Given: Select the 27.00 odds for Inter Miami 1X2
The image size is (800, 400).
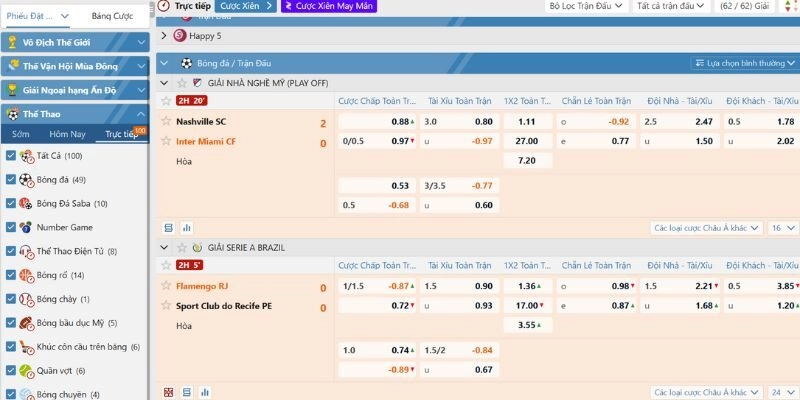Looking at the screenshot, I should point(526,141).
